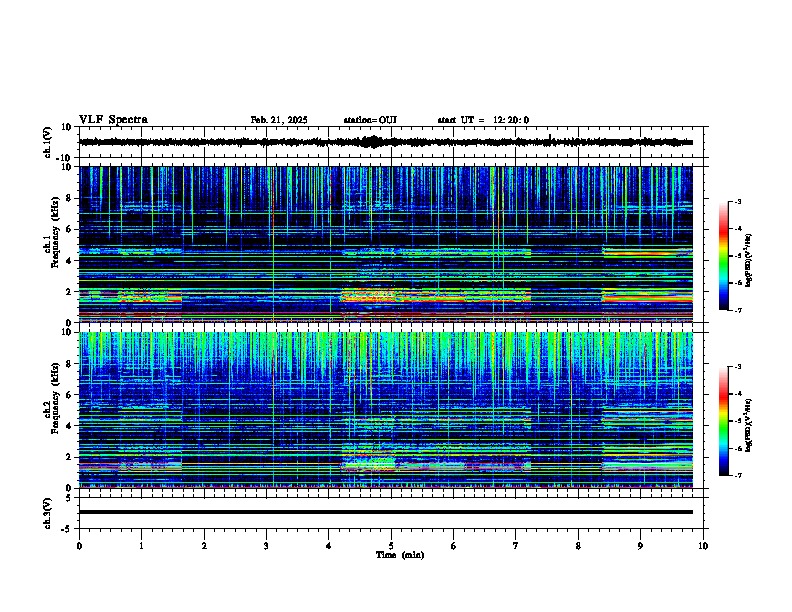Screen dimensions: 792x612
Task: Click the "-7" label on ch.2 colorbar
Action: (737, 475)
